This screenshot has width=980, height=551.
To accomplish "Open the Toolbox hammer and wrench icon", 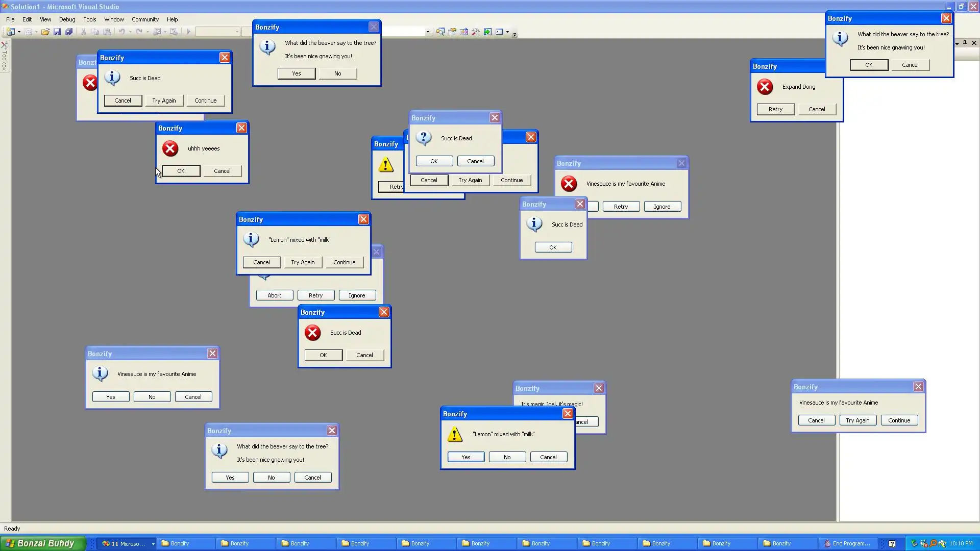I will 476,32.
